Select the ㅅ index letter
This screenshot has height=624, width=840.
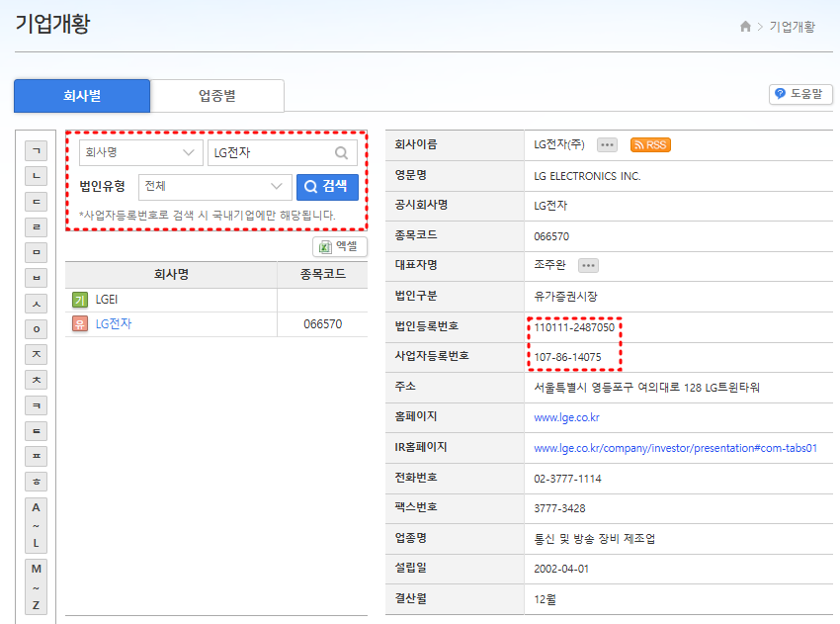pyautogui.click(x=37, y=304)
